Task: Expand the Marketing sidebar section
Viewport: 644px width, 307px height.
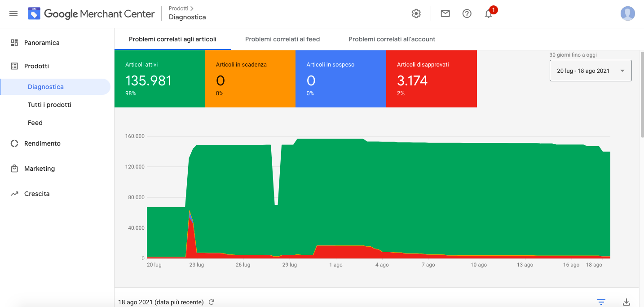Action: (40, 169)
